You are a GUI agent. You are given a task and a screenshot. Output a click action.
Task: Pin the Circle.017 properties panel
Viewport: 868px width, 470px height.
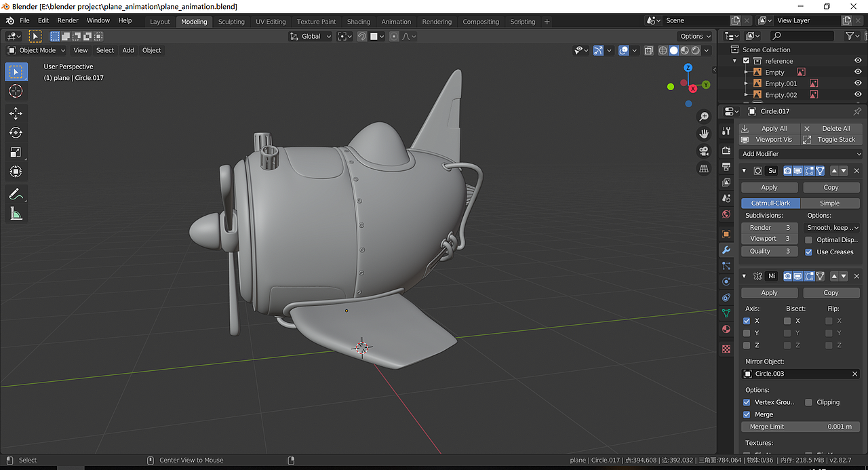pyautogui.click(x=857, y=111)
